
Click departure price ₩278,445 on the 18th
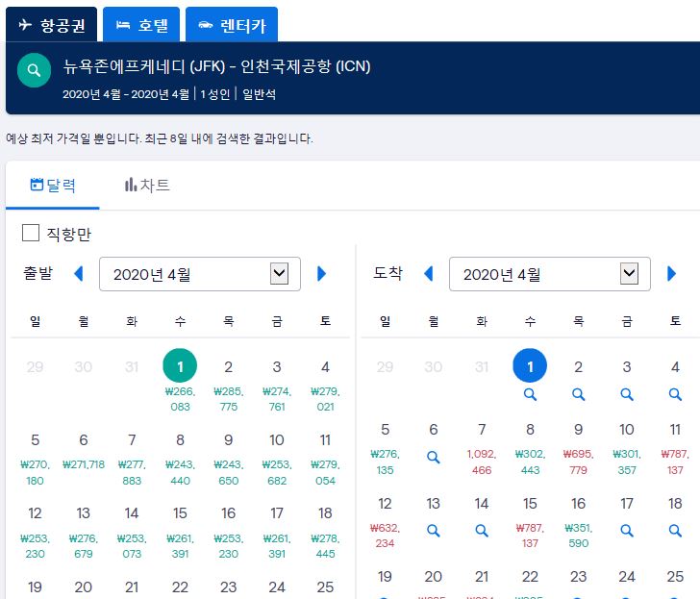[x=325, y=546]
